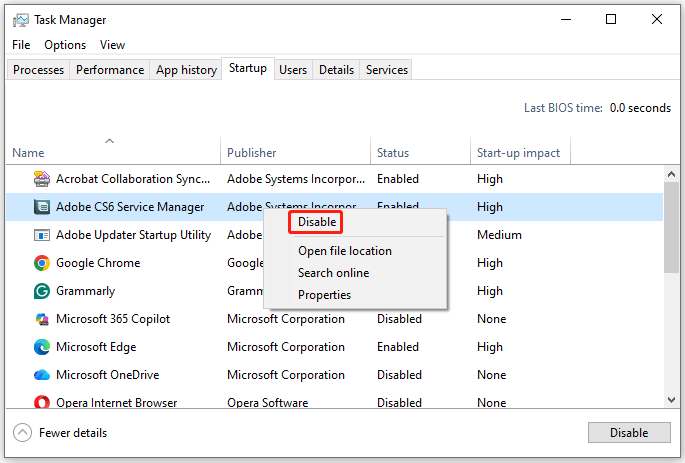Open the View menu
The height and width of the screenshot is (463, 685).
coord(112,45)
